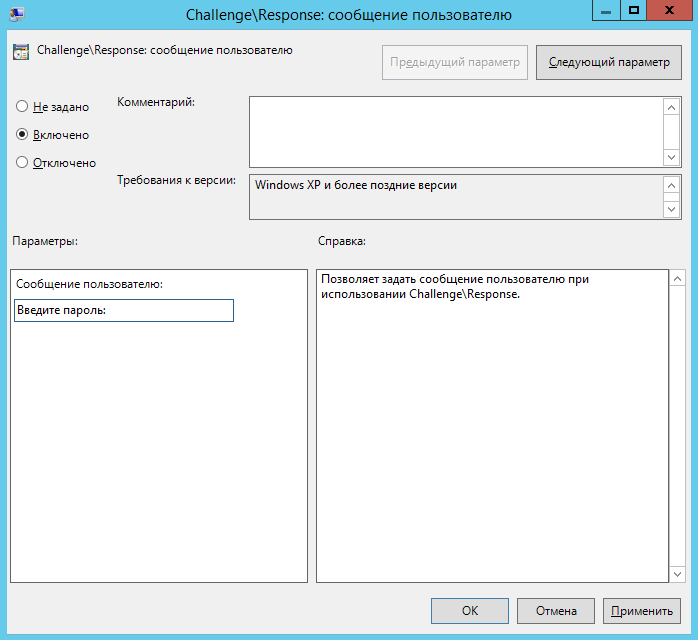Click the "Сообщение пользователю" text field

point(124,311)
